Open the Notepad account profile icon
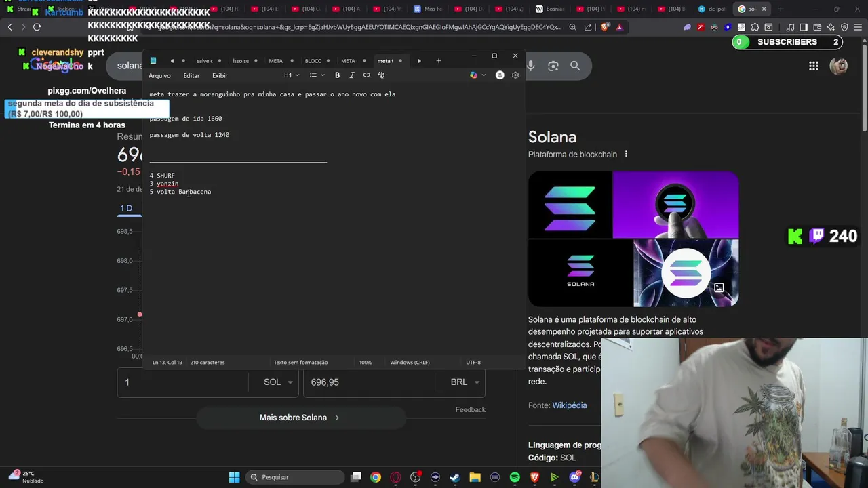 [x=500, y=75]
